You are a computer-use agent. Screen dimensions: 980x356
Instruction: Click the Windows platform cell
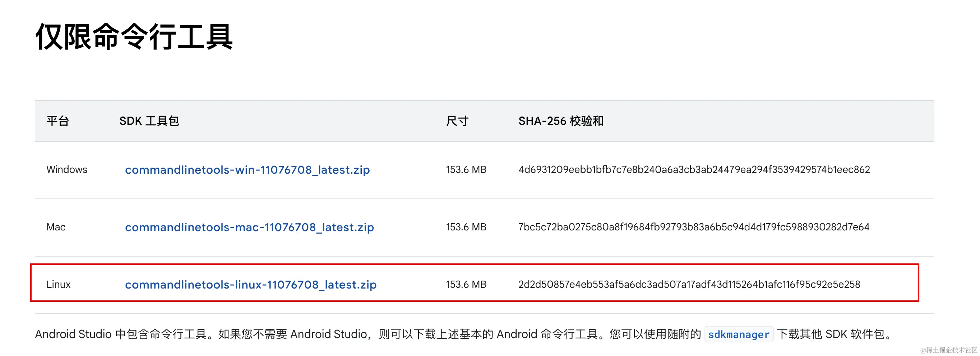point(67,169)
